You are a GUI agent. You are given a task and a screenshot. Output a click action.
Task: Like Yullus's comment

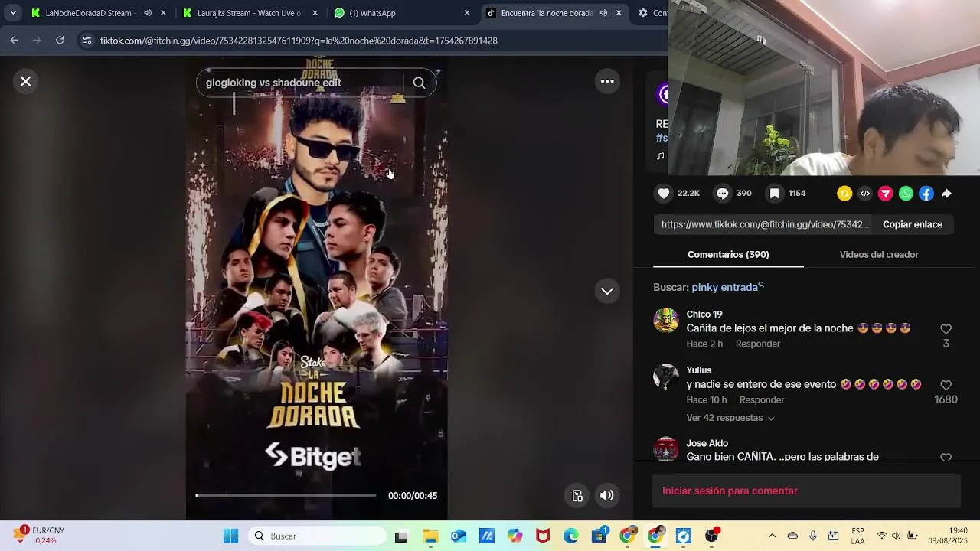(946, 385)
